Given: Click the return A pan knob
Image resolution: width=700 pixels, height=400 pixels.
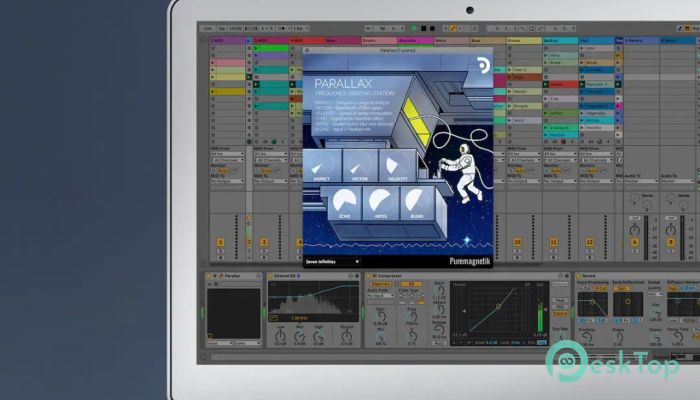Looking at the screenshot, I should point(634,230).
